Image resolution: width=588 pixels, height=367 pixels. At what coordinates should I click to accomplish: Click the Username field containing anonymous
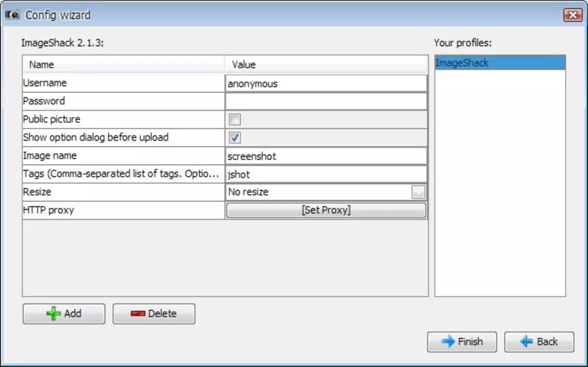click(326, 83)
